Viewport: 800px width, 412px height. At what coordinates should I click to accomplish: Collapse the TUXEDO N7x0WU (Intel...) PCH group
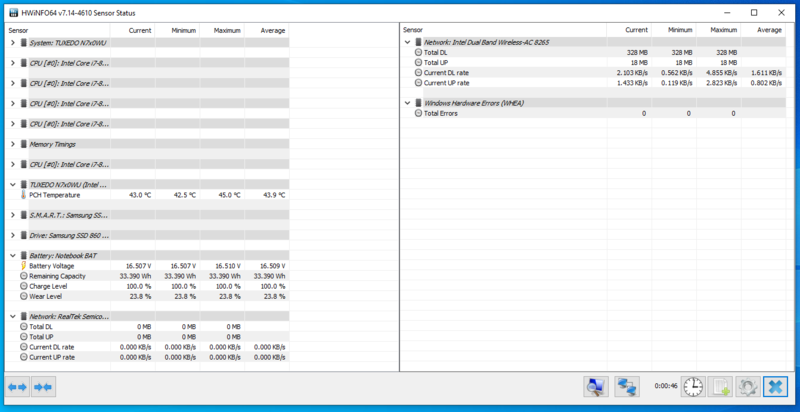point(13,185)
